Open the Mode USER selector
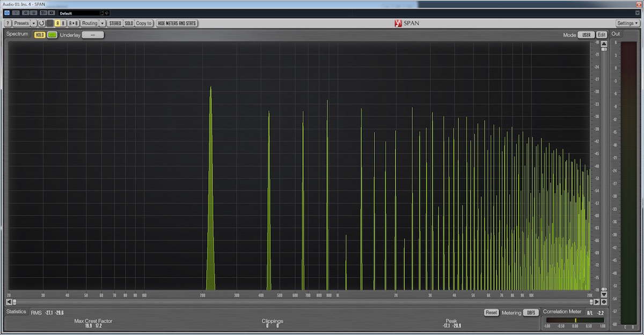This screenshot has height=335, width=644. [x=586, y=35]
